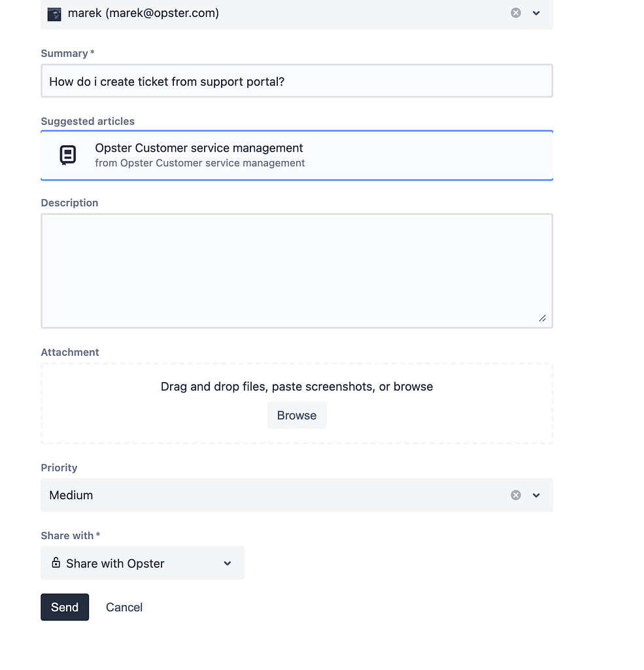Click the lock icon in Share with

point(56,562)
